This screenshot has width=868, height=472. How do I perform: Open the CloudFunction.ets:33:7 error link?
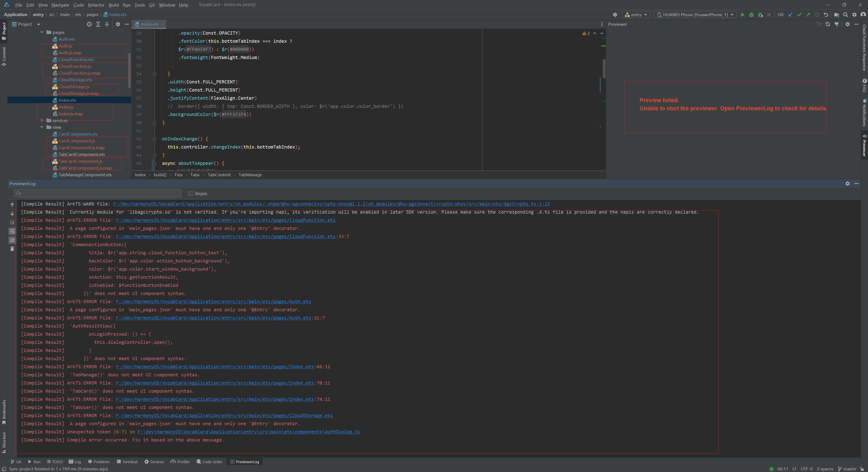point(225,236)
